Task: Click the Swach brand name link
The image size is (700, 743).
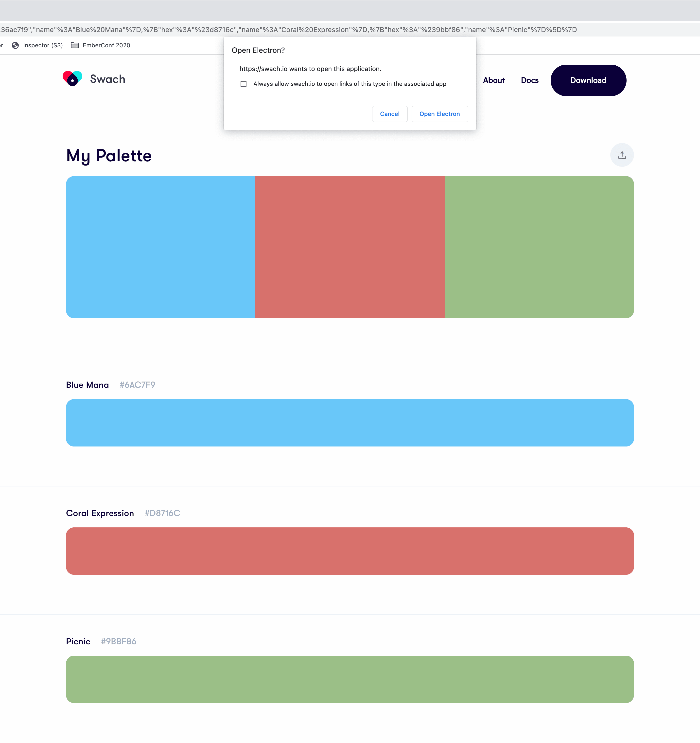Action: (107, 79)
